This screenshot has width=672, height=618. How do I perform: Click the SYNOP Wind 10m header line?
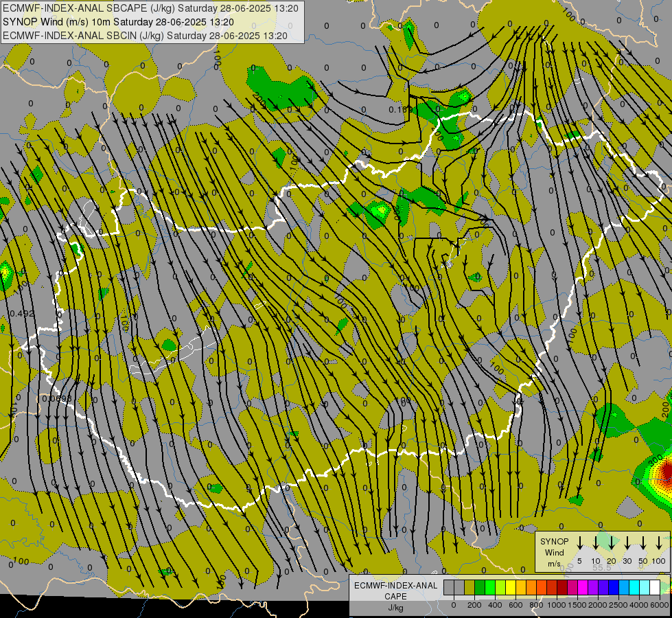pyautogui.click(x=118, y=22)
